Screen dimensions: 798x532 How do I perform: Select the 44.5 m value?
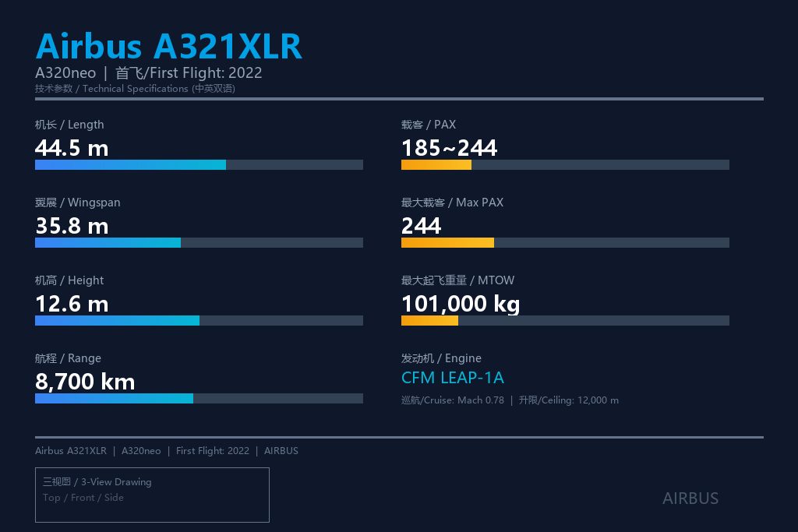tap(72, 148)
